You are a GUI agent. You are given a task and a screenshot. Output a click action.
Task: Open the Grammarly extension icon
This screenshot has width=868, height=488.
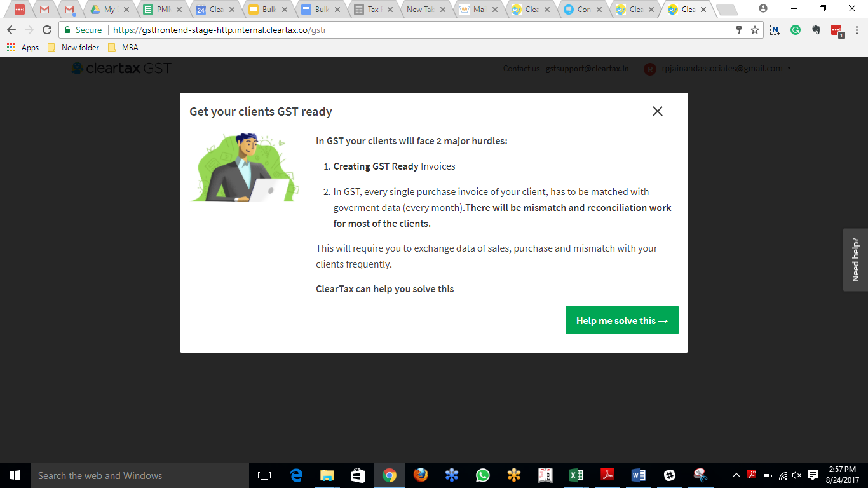[x=796, y=30]
